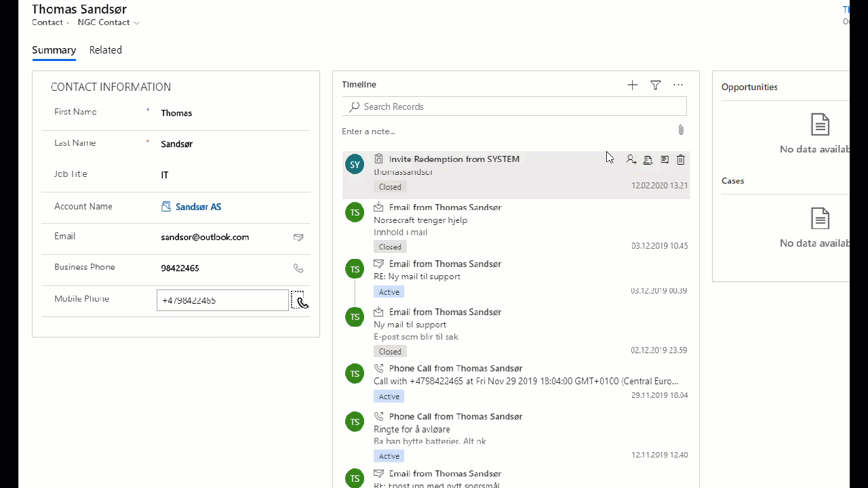Click the paperclip attachment icon
This screenshot has width=868, height=488.
(681, 130)
